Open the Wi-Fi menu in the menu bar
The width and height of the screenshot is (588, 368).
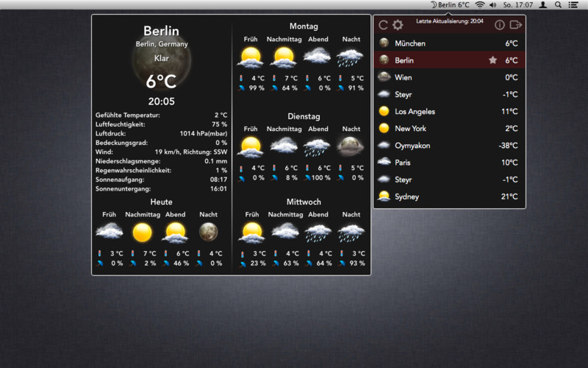480,5
